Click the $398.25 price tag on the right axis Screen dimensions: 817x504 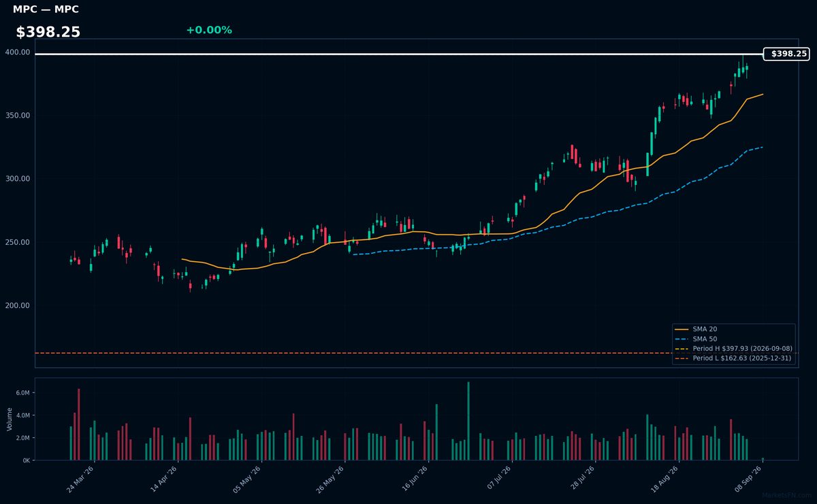(x=787, y=54)
